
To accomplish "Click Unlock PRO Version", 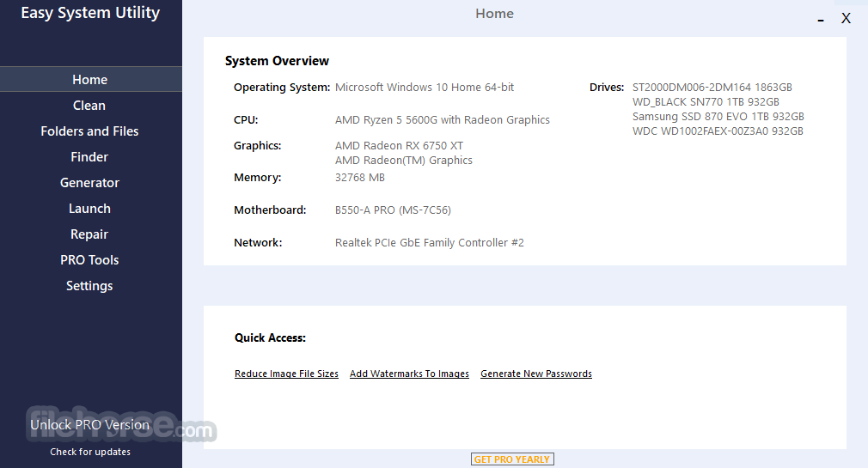I will coord(89,425).
